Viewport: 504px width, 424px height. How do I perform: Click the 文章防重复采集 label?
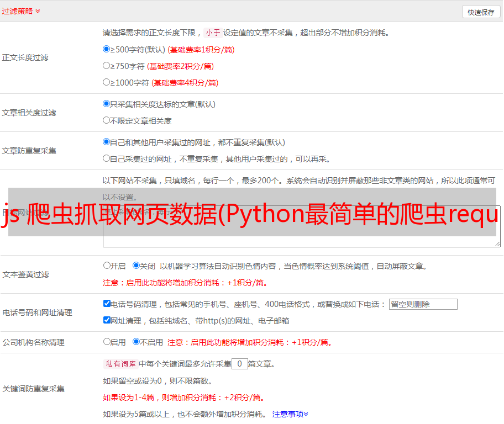click(29, 151)
